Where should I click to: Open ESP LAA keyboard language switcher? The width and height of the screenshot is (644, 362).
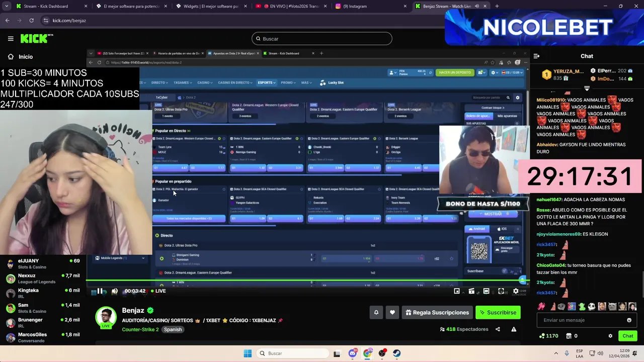tap(580, 353)
